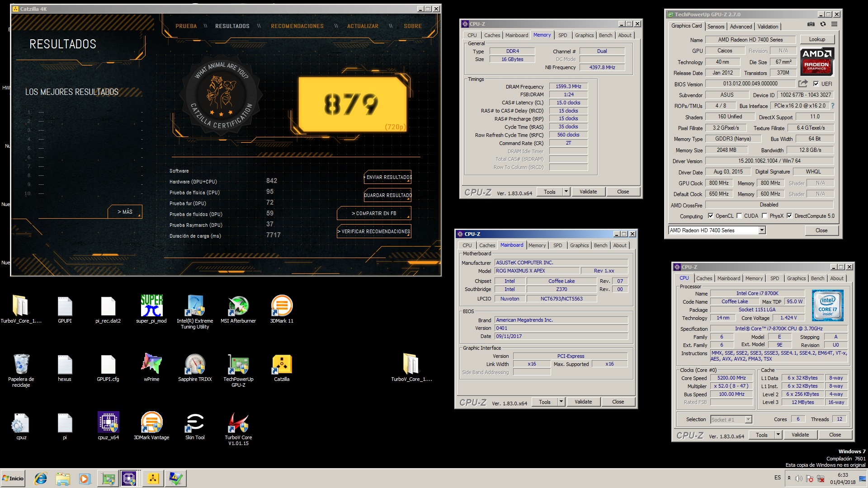
Task: Expand Tools dropdown arrow in CPU-Z CPU window
Action: pos(778,435)
